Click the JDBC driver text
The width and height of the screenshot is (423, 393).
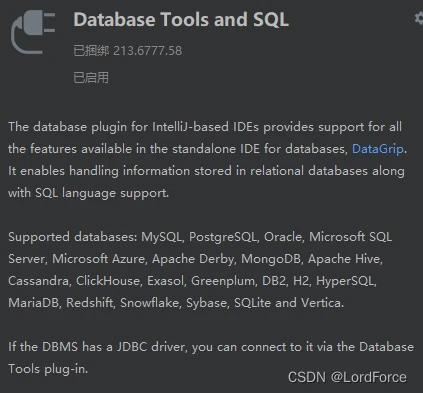152,347
